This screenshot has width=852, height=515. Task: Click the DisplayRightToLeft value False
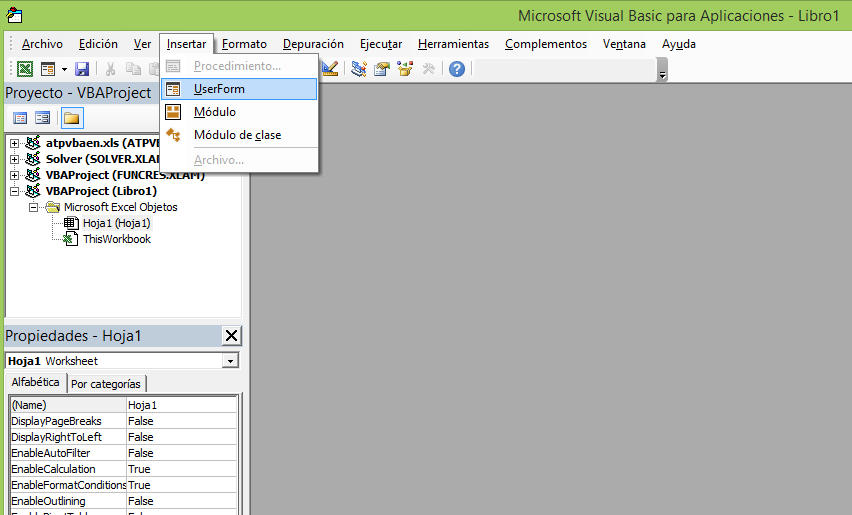[181, 437]
